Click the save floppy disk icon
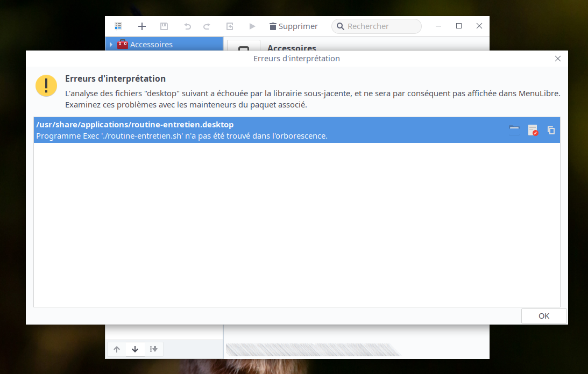Image resolution: width=588 pixels, height=374 pixels. [x=164, y=26]
